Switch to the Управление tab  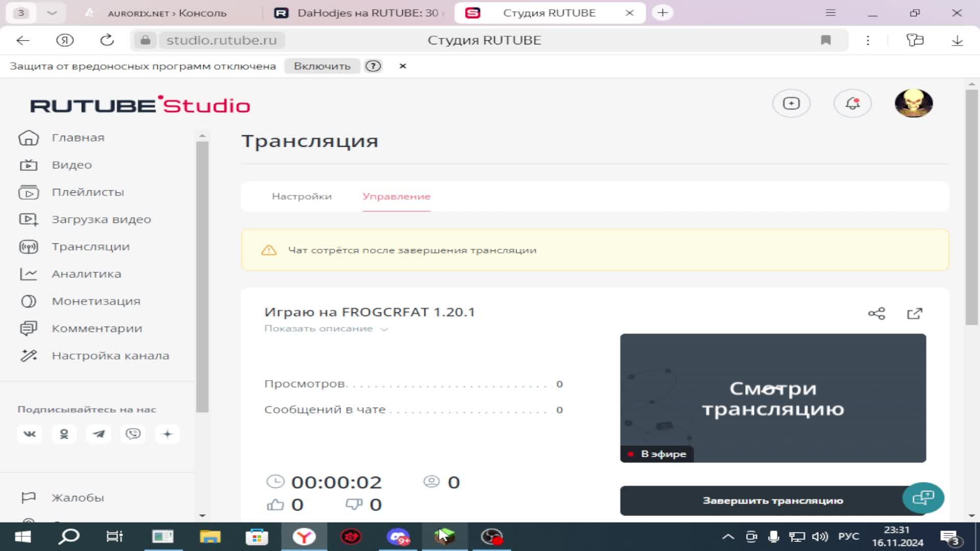click(x=397, y=196)
